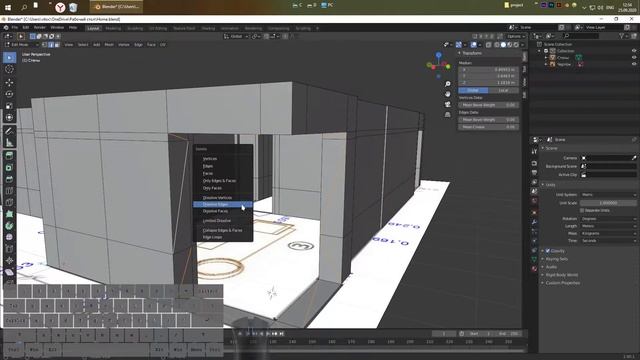
Task: Open the Global transform orientation dropdown
Action: point(236,36)
